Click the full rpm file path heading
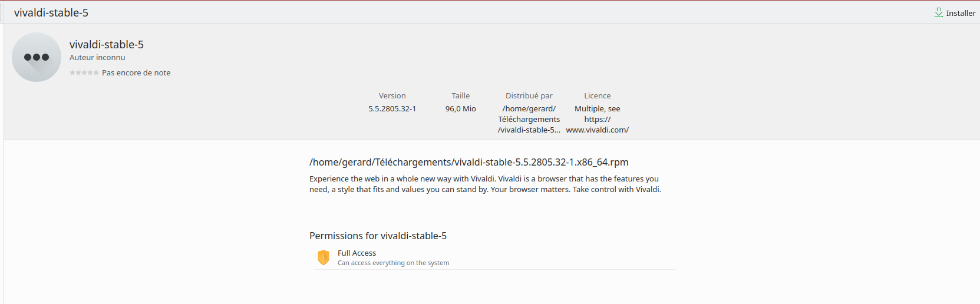Screen dimensions: 980x304 469,163
